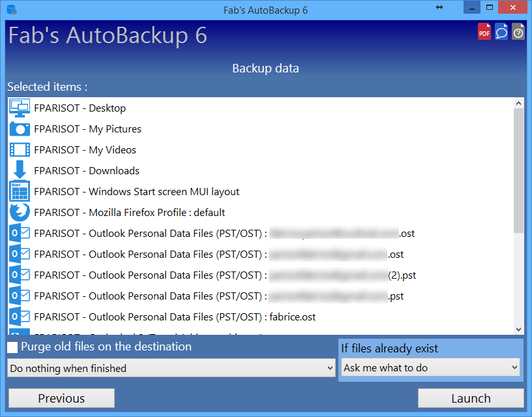Screen dimensions: 532x417
Task: Click the Downloads arrow icon
Action: pyautogui.click(x=20, y=170)
